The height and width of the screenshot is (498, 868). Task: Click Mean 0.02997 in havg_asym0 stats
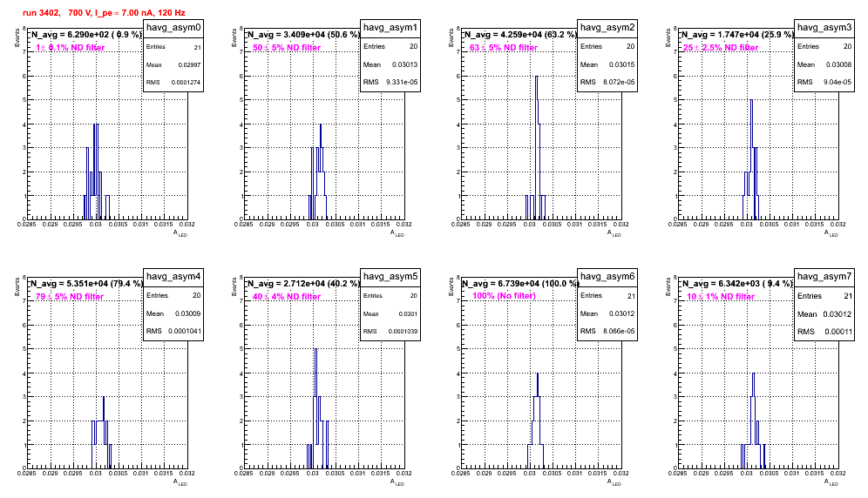173,64
